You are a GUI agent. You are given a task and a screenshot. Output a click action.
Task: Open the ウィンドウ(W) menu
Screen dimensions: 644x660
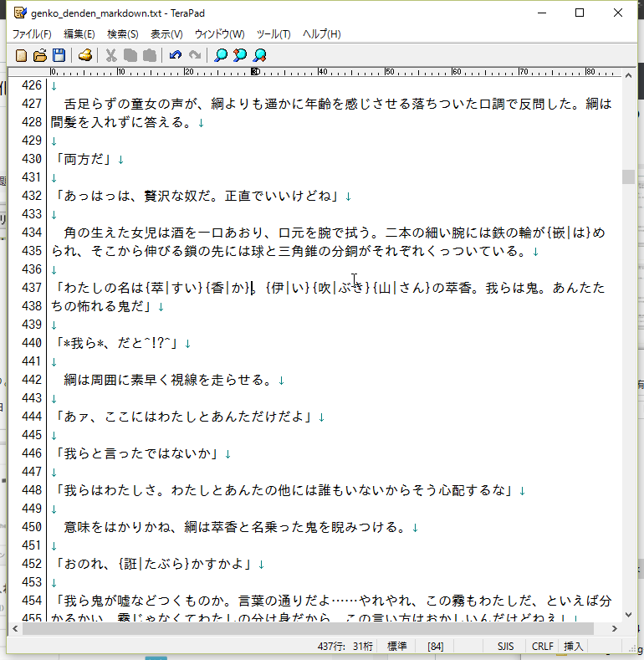point(219,34)
